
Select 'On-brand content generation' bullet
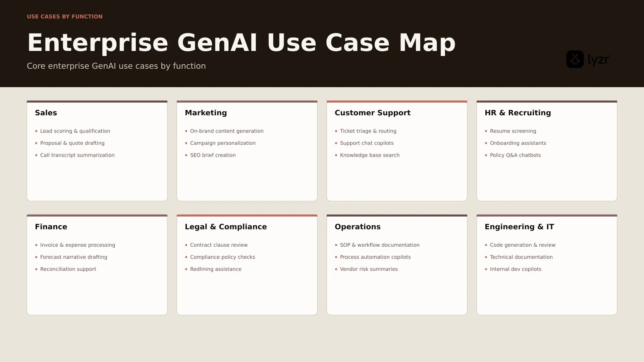tap(227, 131)
